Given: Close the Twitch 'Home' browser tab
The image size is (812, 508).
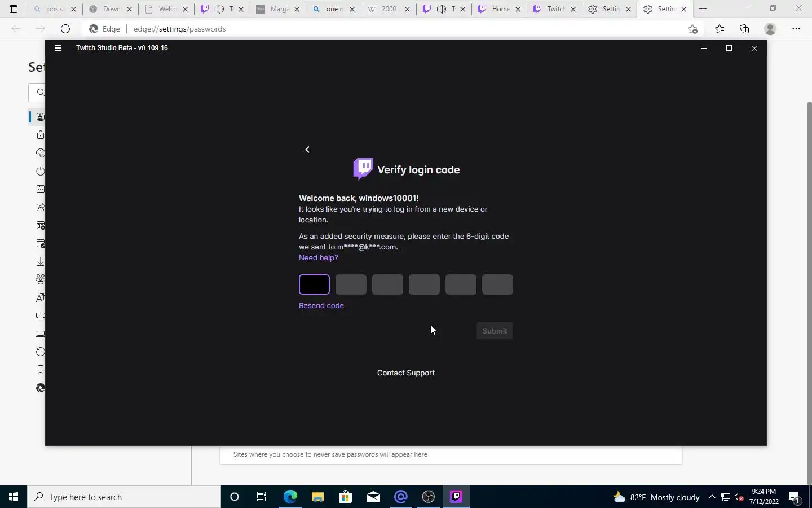Looking at the screenshot, I should (518, 9).
